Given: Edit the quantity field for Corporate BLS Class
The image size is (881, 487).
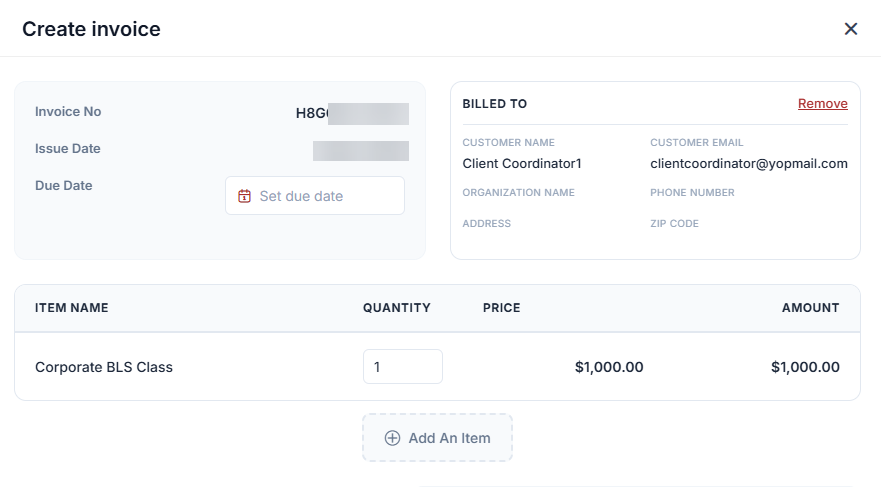Looking at the screenshot, I should [x=403, y=367].
